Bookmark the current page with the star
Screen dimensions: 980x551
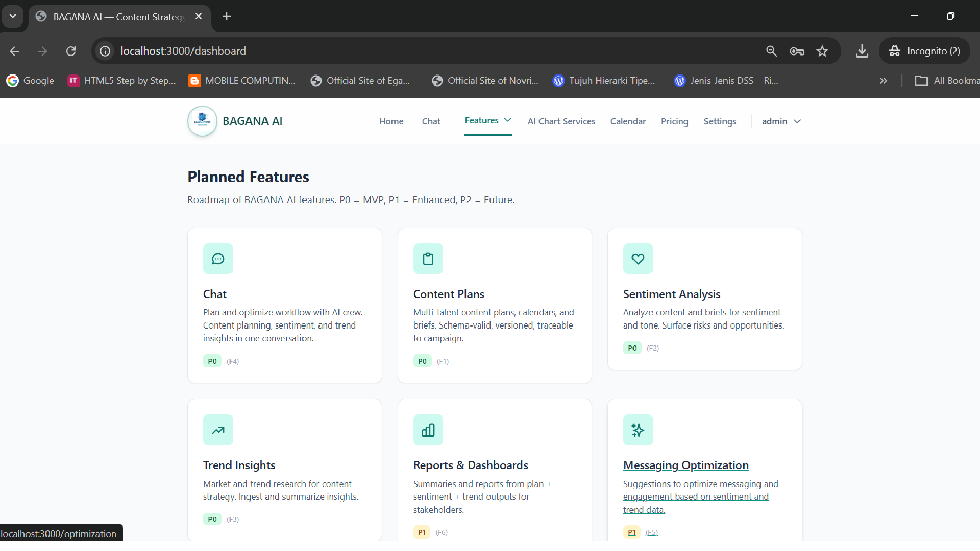point(822,51)
